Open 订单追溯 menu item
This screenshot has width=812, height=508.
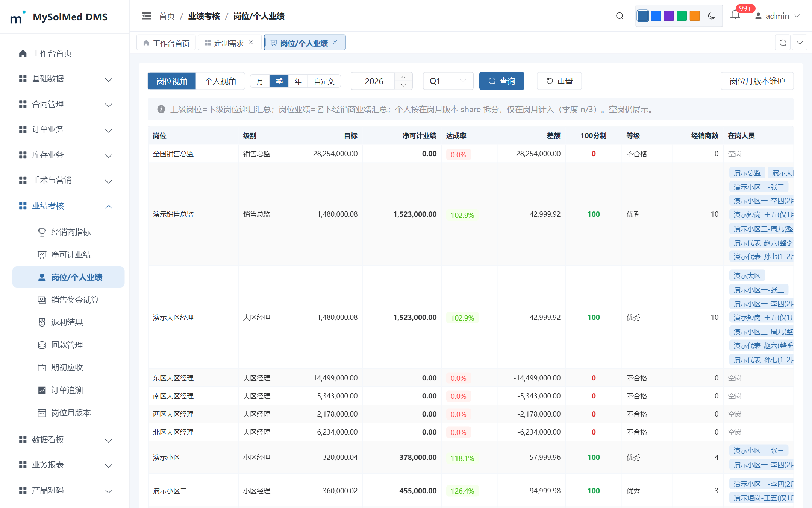coord(68,390)
